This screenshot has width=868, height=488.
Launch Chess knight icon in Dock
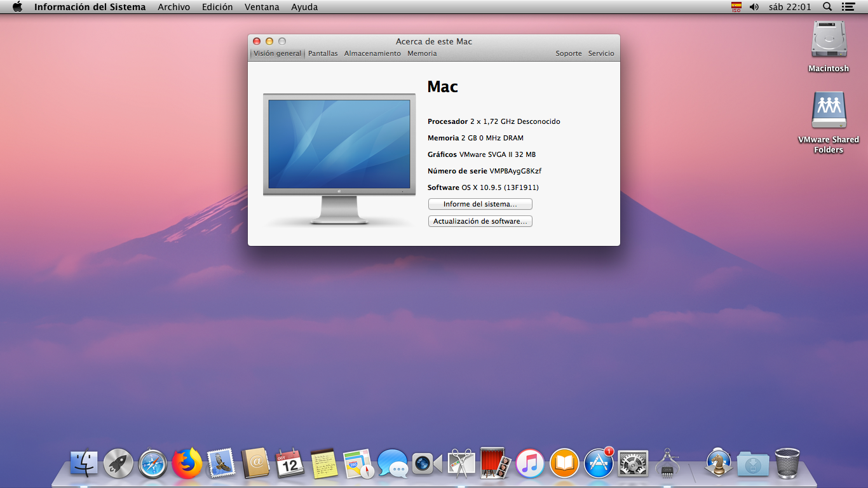(719, 463)
